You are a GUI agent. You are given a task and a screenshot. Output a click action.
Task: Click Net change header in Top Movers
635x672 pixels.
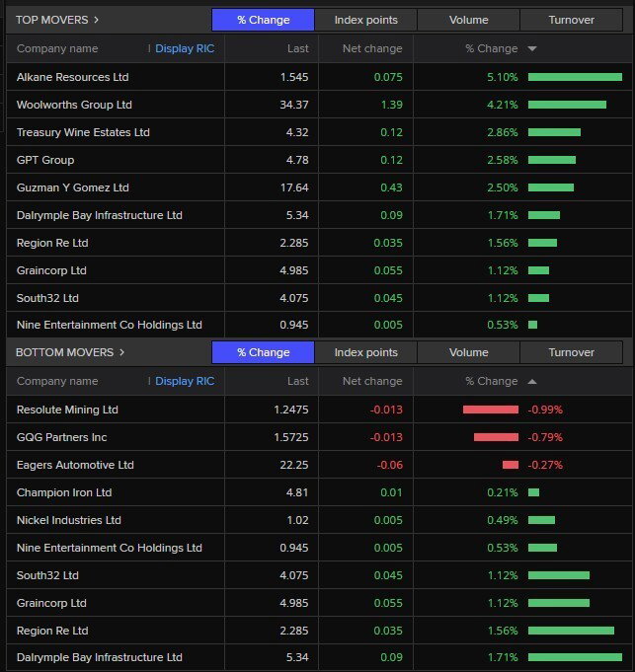(x=372, y=49)
